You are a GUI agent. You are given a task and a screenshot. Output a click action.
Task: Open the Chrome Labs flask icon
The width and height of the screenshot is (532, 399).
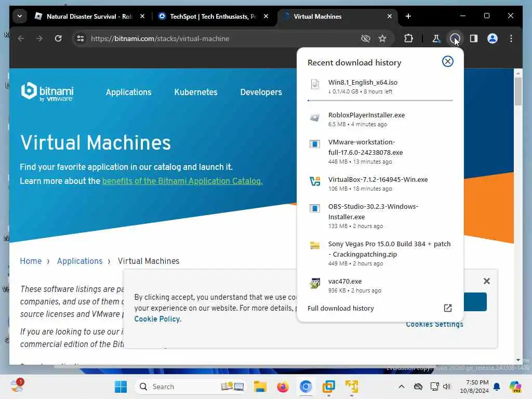pyautogui.click(x=436, y=38)
